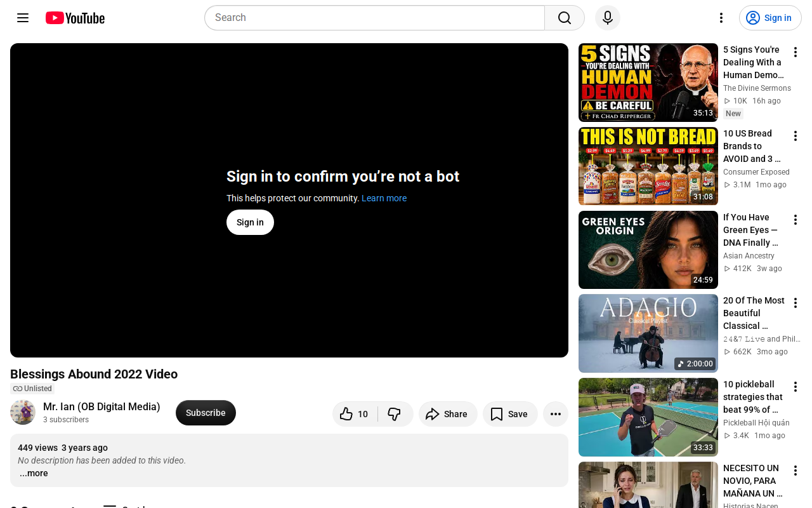
Task: Open 5 Signs Human Demon thumbnail
Action: click(648, 83)
